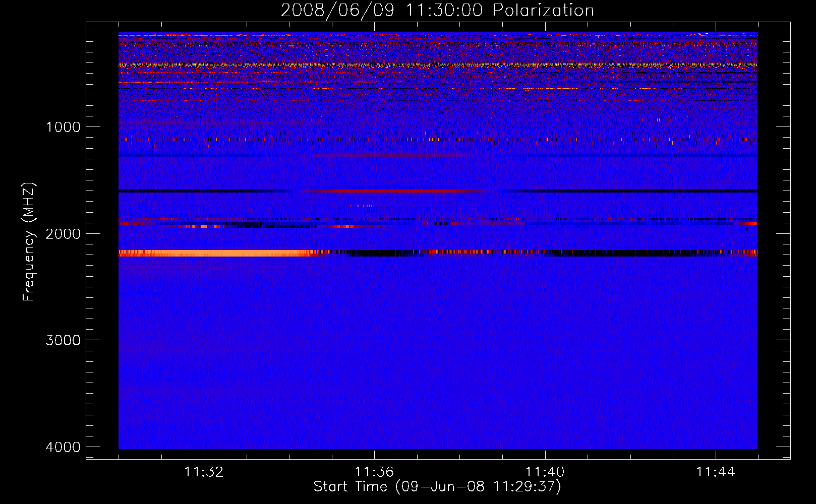Viewport: 816px width, 504px height.
Task: Click the 11:32 time tick label
Action: coord(204,472)
